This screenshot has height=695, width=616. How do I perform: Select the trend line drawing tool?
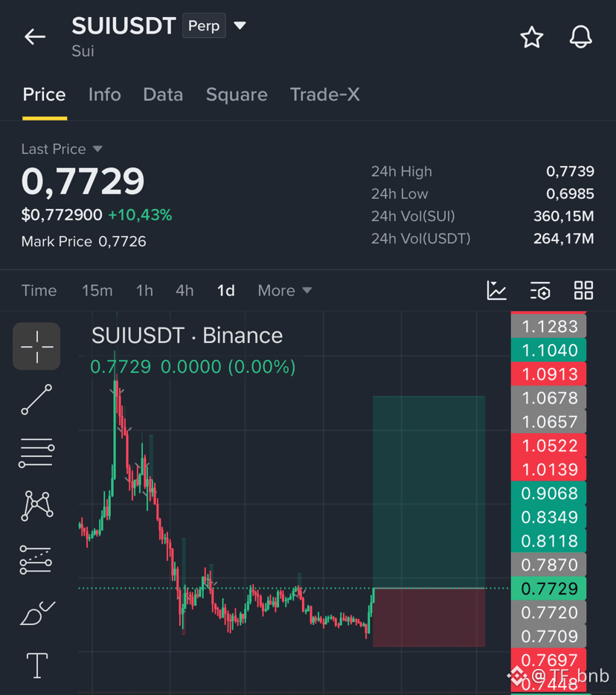click(36, 400)
